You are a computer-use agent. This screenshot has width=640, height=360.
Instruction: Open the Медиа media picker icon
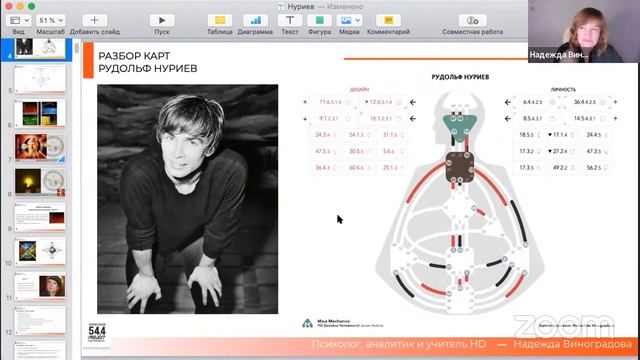345,20
